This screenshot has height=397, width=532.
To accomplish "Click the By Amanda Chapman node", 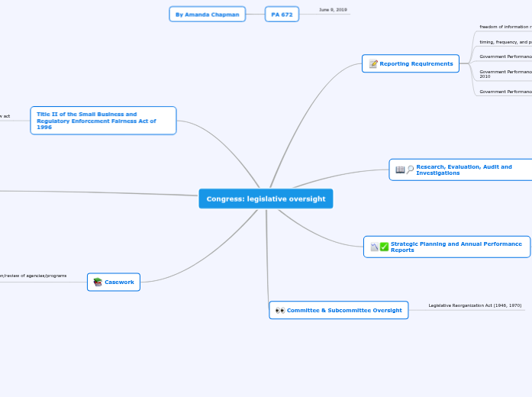I will [x=207, y=15].
